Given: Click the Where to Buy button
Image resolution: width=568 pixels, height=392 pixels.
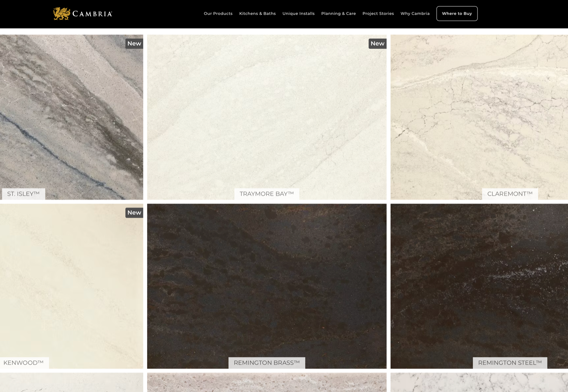Looking at the screenshot, I should tap(457, 13).
